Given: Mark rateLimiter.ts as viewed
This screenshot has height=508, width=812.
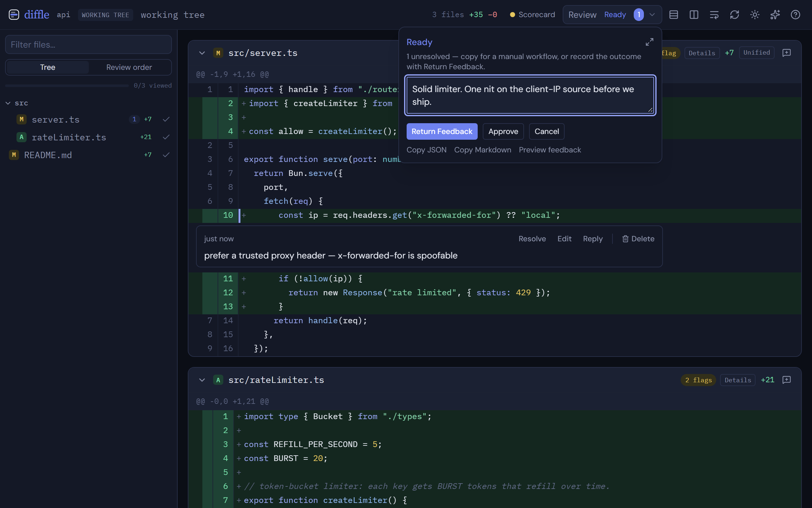Looking at the screenshot, I should tap(166, 137).
